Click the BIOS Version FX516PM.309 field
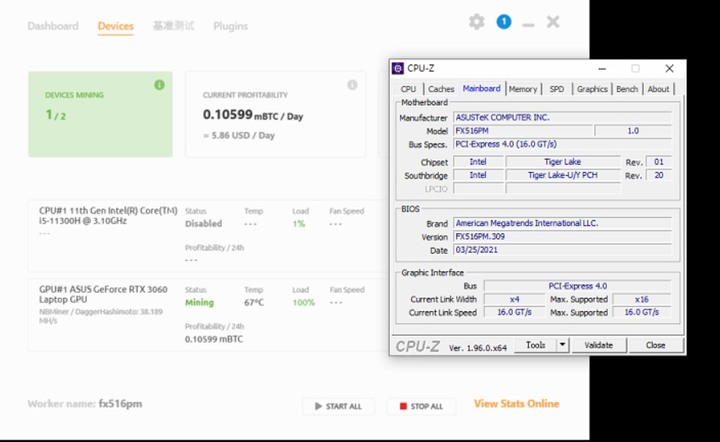Viewport: 720px width, 442px height. (x=562, y=236)
